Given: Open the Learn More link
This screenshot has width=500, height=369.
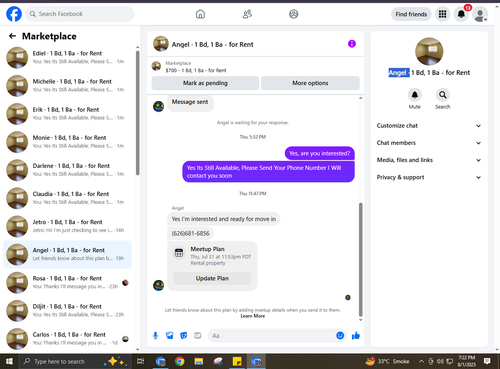Looking at the screenshot, I should pos(253,316).
